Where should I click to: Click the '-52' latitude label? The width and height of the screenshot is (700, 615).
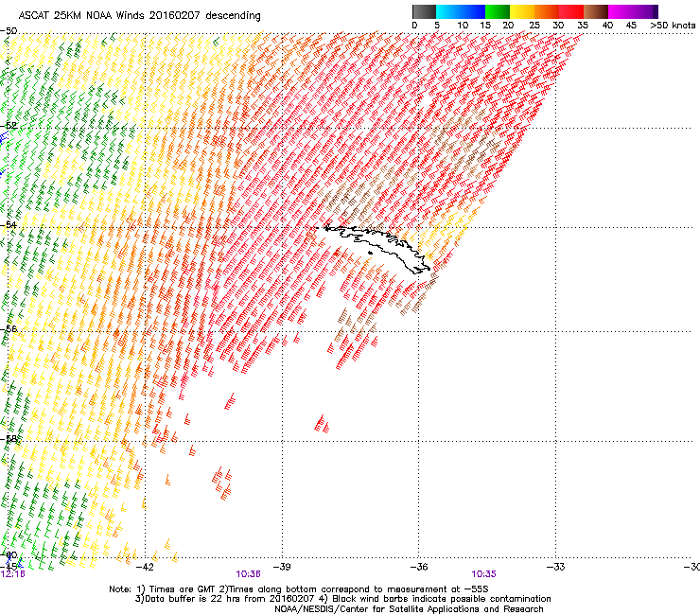tap(9, 126)
